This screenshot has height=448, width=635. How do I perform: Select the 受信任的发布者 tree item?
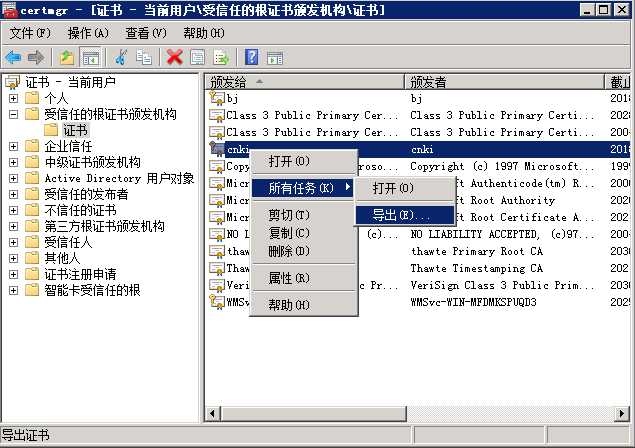[x=86, y=194]
